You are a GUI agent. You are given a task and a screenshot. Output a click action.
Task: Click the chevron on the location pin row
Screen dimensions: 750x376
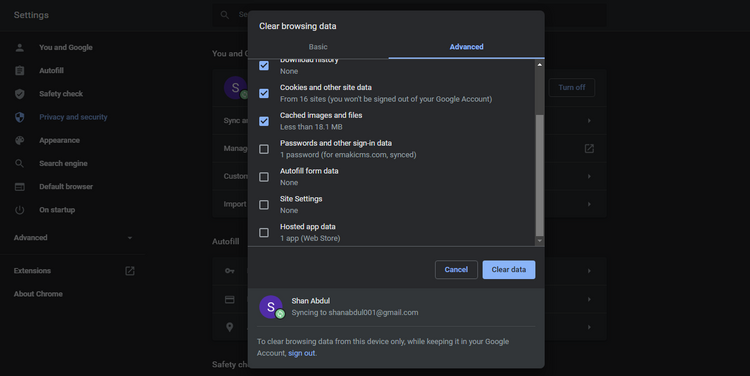coord(589,327)
